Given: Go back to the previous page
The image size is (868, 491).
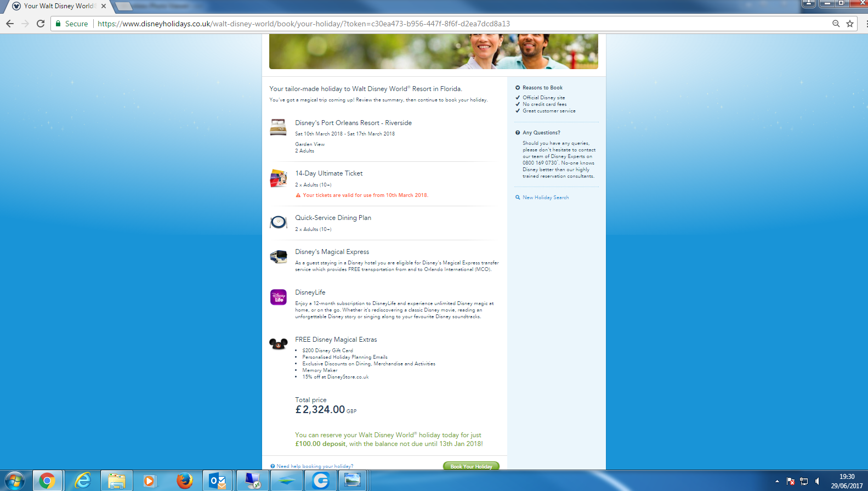Looking at the screenshot, I should 10,24.
